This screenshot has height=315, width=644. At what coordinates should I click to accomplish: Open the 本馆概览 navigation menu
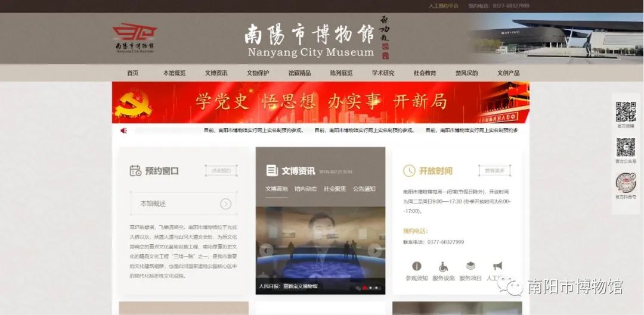click(x=174, y=73)
